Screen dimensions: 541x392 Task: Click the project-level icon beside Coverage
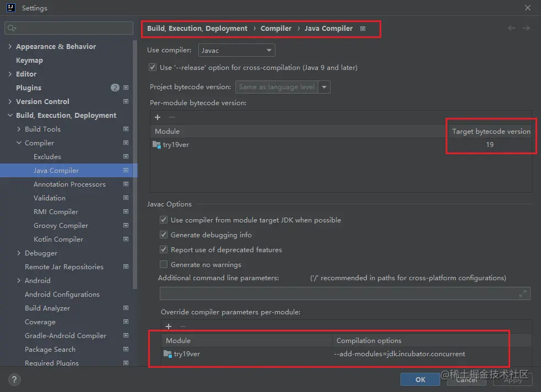(126, 322)
